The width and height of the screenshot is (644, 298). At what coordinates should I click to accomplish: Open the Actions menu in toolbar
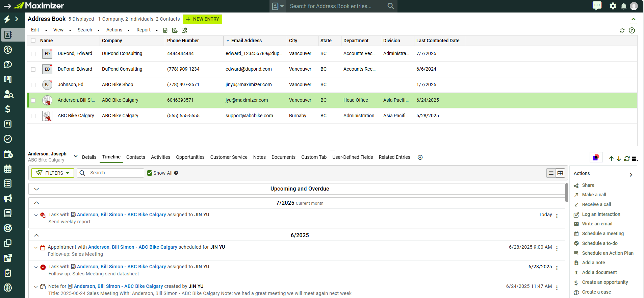tap(118, 30)
